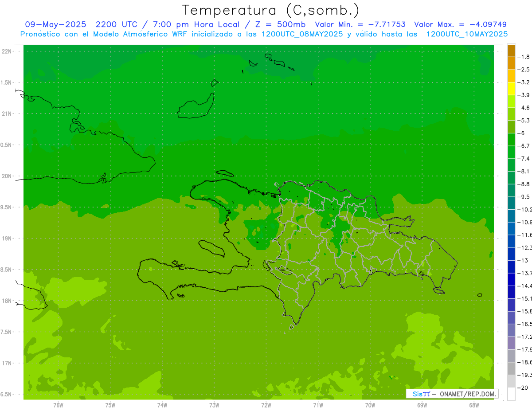Screen dimensions: 532x411
Task: Click the '-15.1' colorbar label
Action: (x=525, y=298)
